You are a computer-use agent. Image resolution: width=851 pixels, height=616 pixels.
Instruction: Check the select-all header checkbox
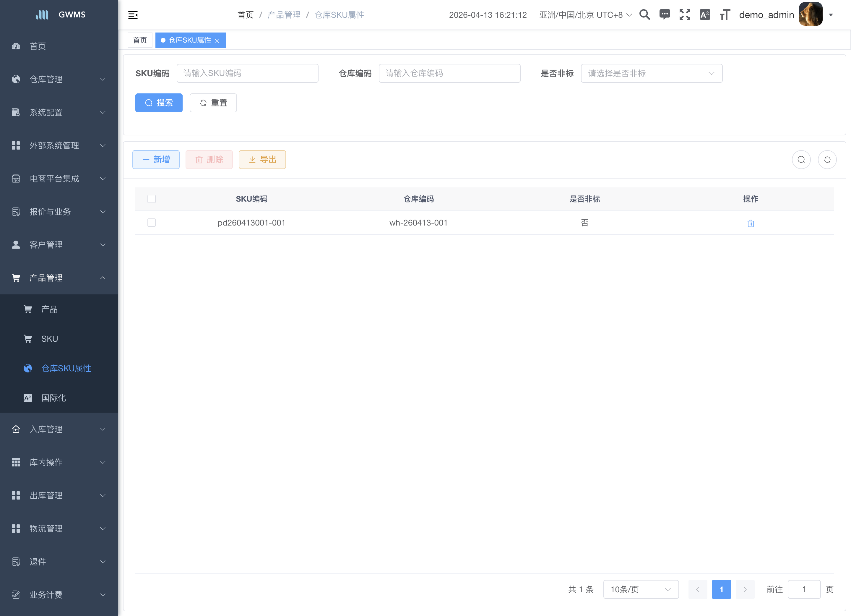tap(152, 199)
